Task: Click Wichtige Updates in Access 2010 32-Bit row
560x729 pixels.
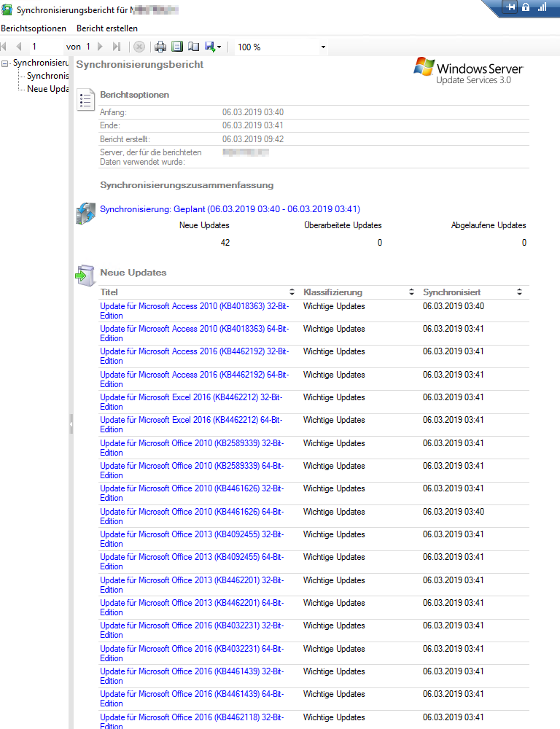Action: click(x=334, y=306)
